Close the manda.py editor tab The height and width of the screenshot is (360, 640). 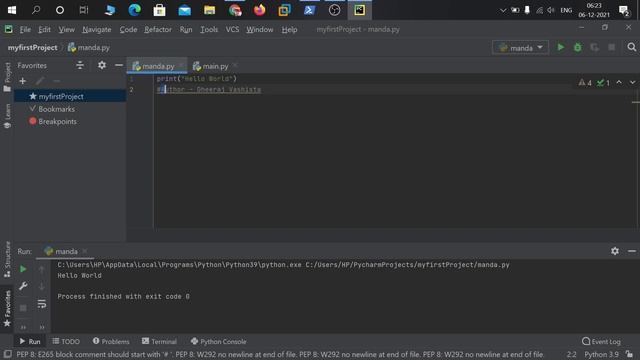[181, 66]
